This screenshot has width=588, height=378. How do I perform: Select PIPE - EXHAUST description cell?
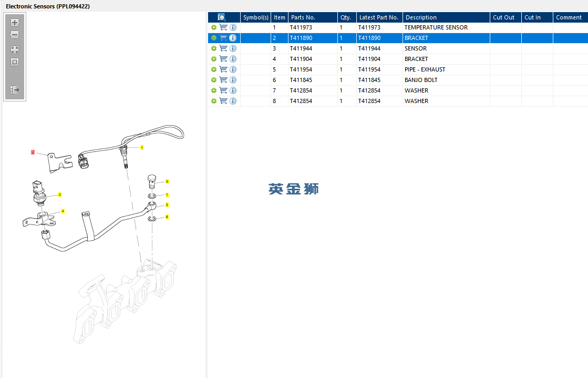[446, 69]
